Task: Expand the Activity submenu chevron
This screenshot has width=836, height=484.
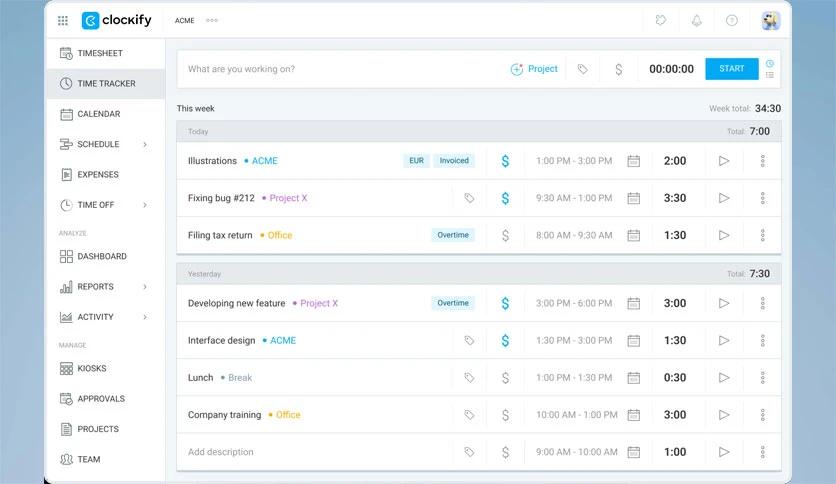Action: click(x=145, y=317)
